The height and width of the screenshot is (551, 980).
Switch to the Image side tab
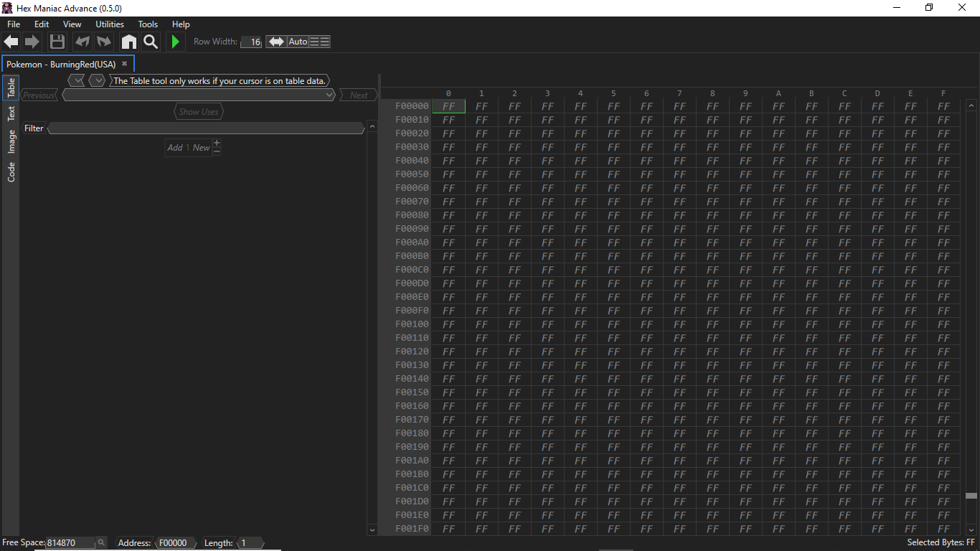pyautogui.click(x=11, y=141)
